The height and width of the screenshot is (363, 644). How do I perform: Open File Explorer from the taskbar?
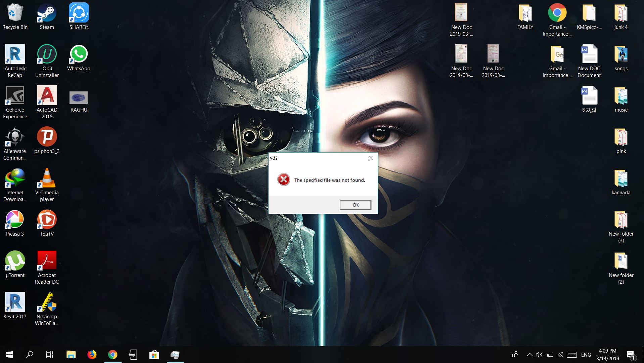(71, 355)
